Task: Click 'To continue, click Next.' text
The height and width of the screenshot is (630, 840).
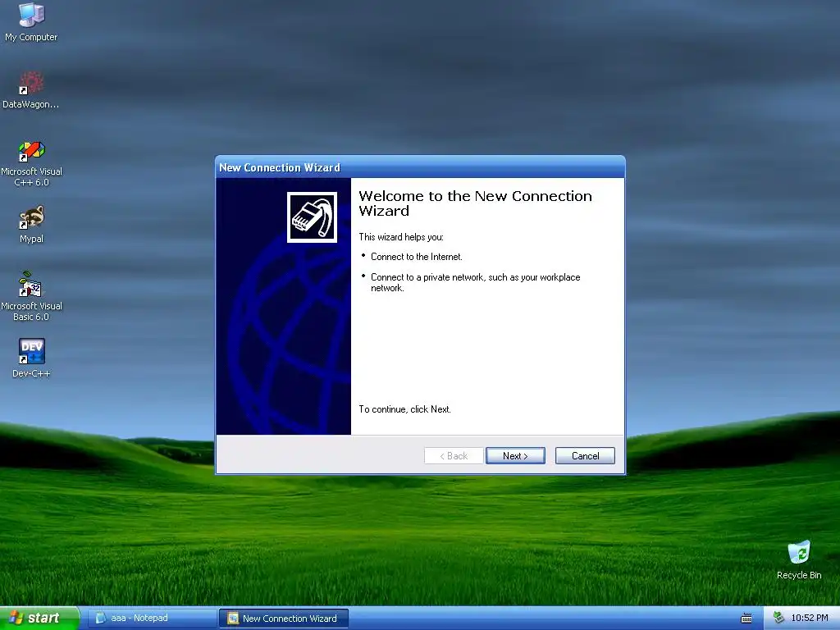Action: (404, 409)
